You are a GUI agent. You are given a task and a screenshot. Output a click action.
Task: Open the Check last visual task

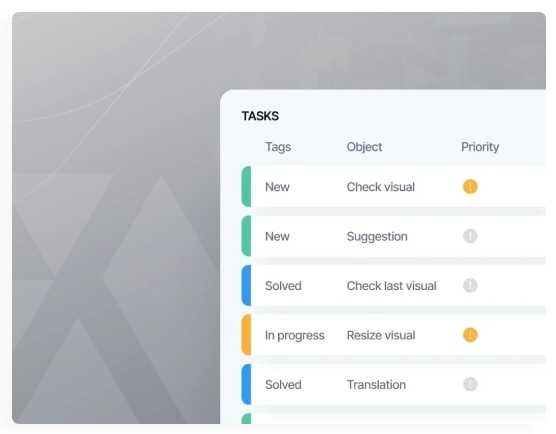[x=391, y=286]
